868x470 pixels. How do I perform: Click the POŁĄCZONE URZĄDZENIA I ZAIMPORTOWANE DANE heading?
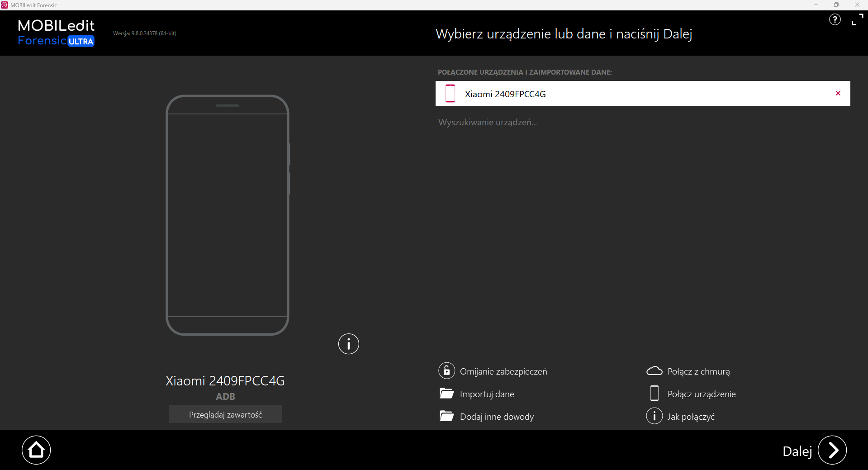tap(525, 72)
